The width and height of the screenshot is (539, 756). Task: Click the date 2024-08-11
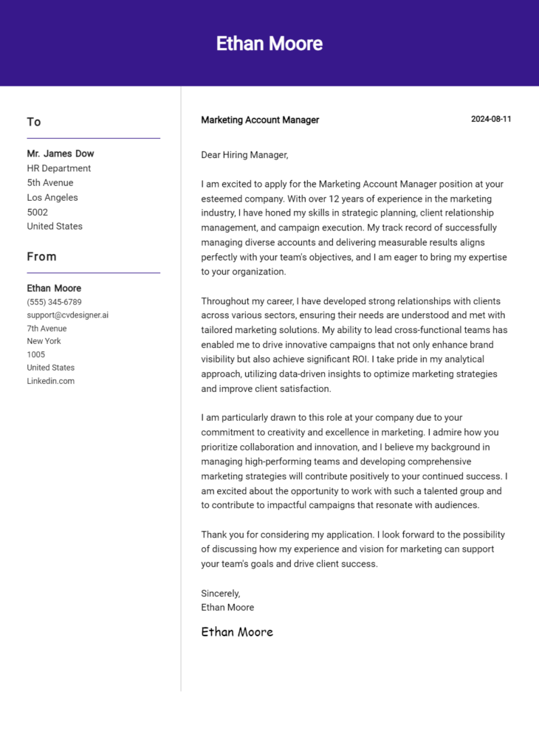pos(491,119)
